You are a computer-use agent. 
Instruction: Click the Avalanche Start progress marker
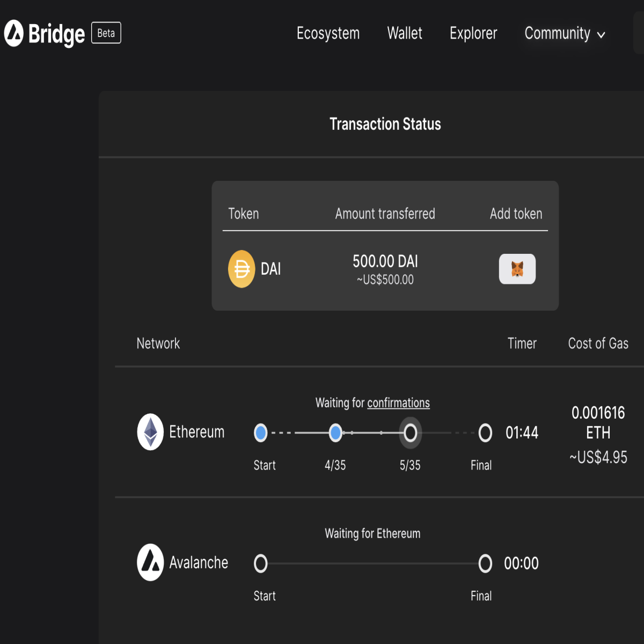pyautogui.click(x=261, y=563)
